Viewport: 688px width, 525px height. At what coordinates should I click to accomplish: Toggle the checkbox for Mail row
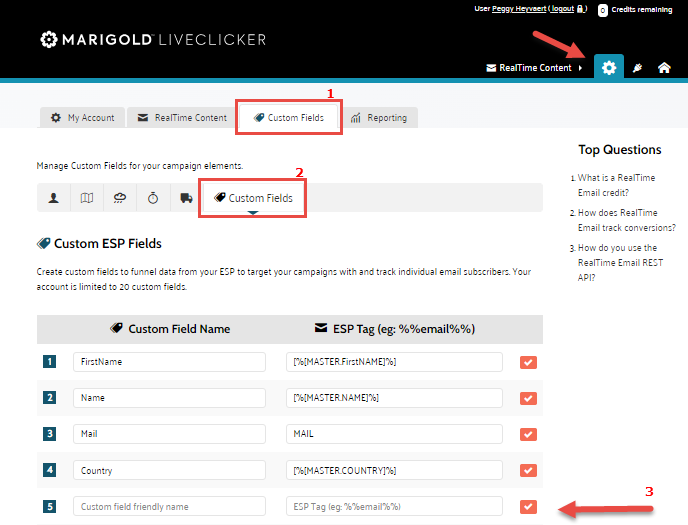pos(528,435)
